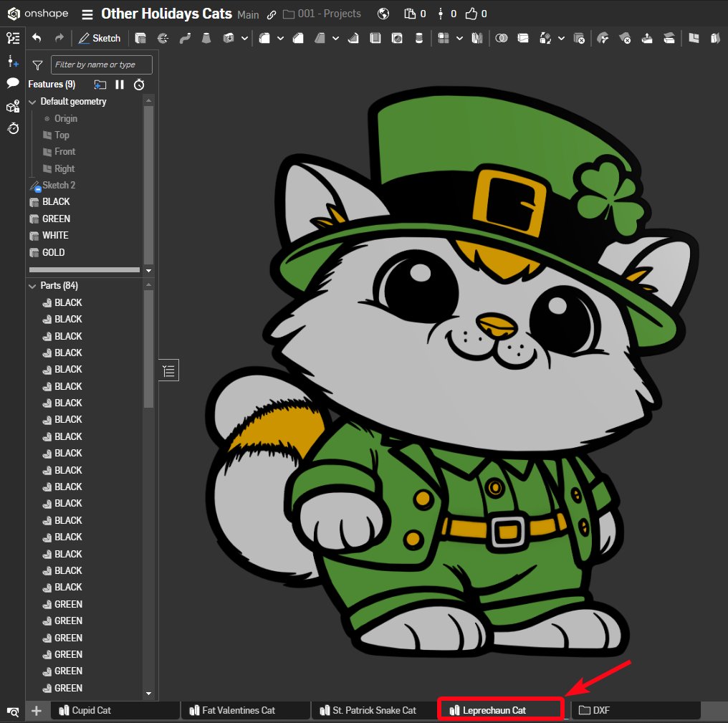Select the Split tool
The height and width of the screenshot is (723, 728).
523,38
